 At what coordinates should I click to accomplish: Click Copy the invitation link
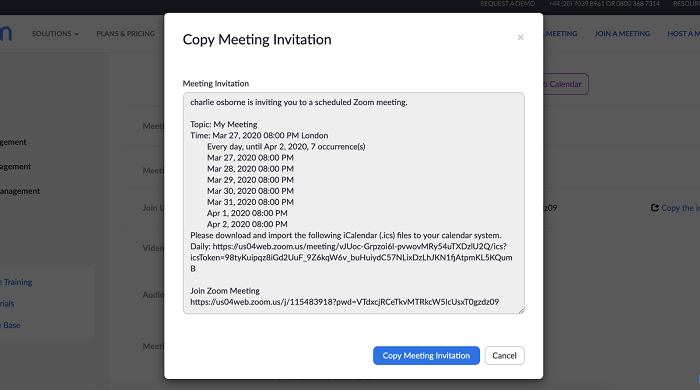click(x=680, y=208)
